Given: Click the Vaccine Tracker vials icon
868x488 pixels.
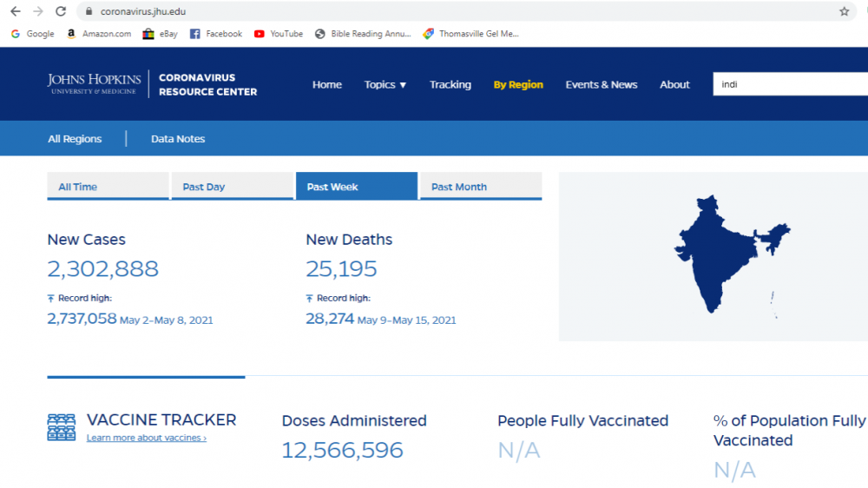Looking at the screenshot, I should (61, 427).
